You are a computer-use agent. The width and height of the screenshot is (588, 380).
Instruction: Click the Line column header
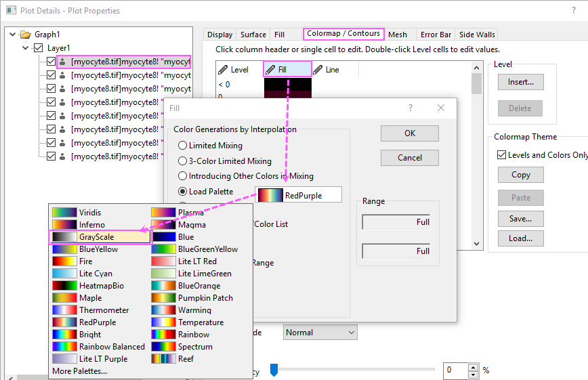(x=335, y=69)
